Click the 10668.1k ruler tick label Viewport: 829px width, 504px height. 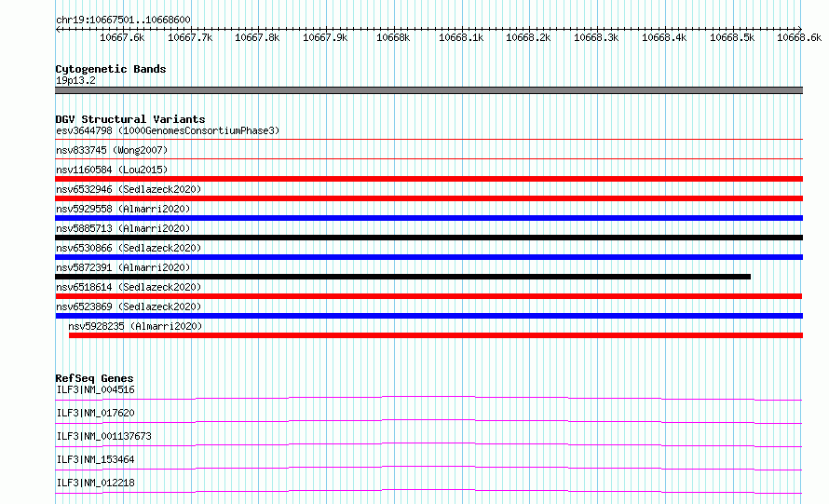pyautogui.click(x=461, y=37)
